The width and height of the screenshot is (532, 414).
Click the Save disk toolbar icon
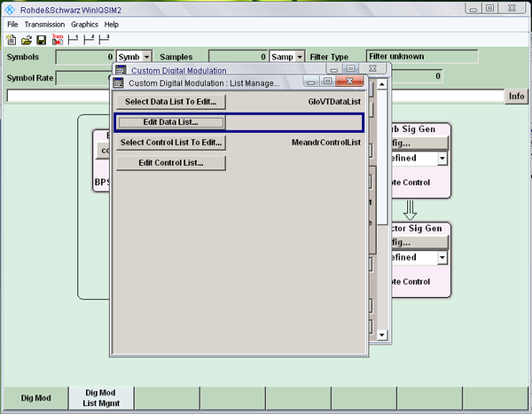42,40
